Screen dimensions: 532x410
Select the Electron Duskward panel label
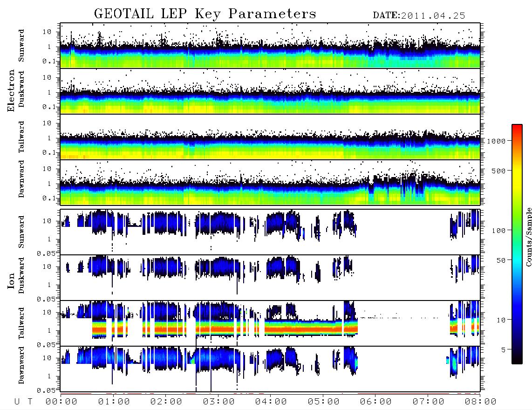click(21, 89)
